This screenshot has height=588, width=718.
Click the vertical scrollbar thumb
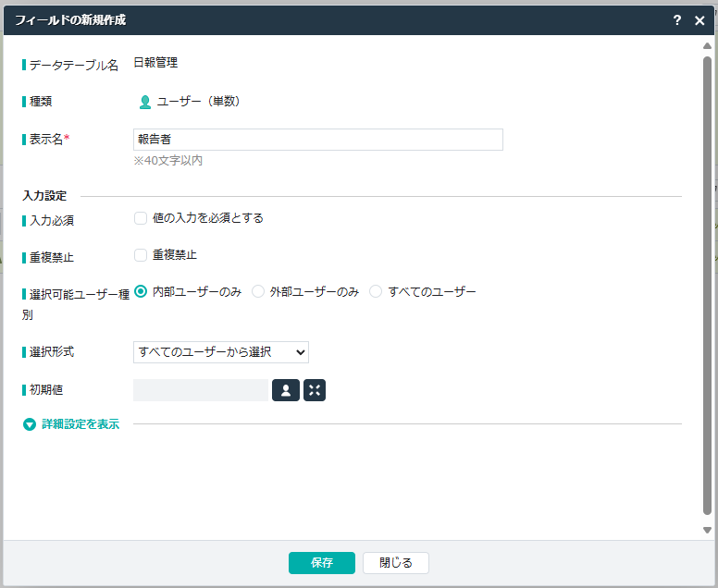pos(707,277)
